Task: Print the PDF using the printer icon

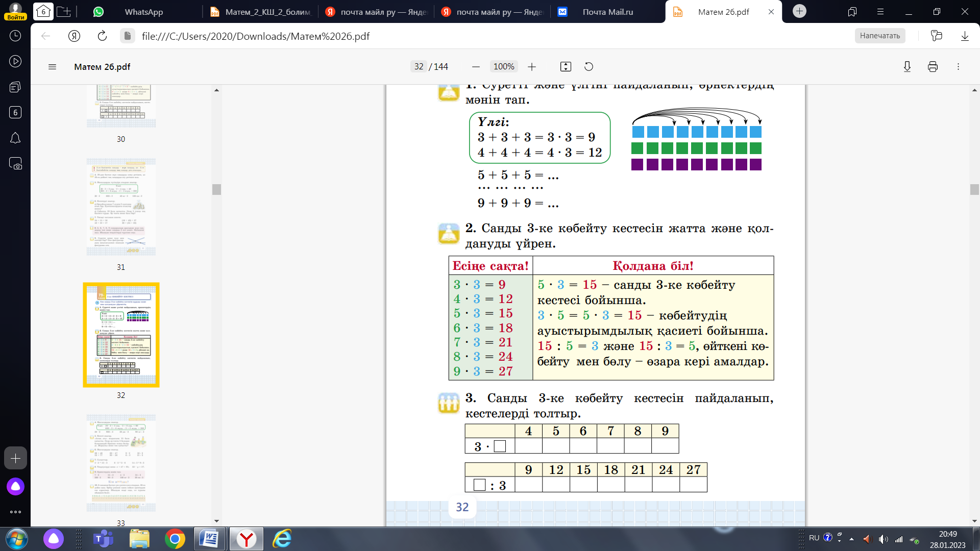Action: [933, 67]
